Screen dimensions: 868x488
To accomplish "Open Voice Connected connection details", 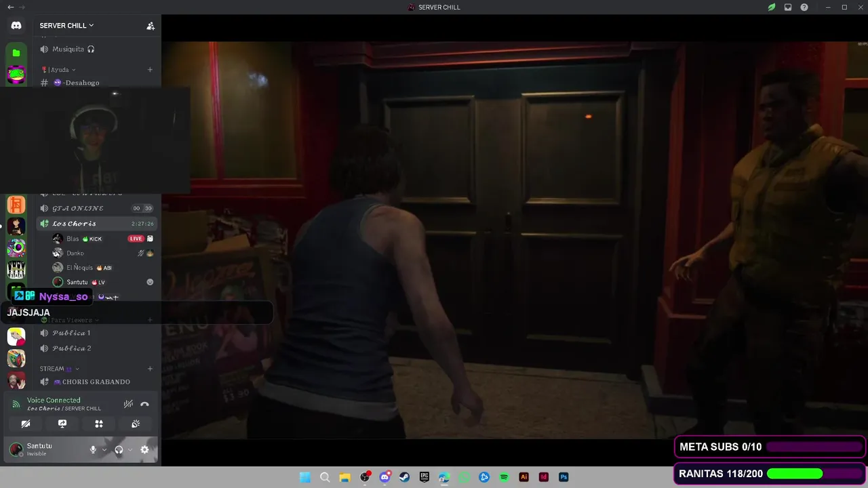I will (54, 400).
